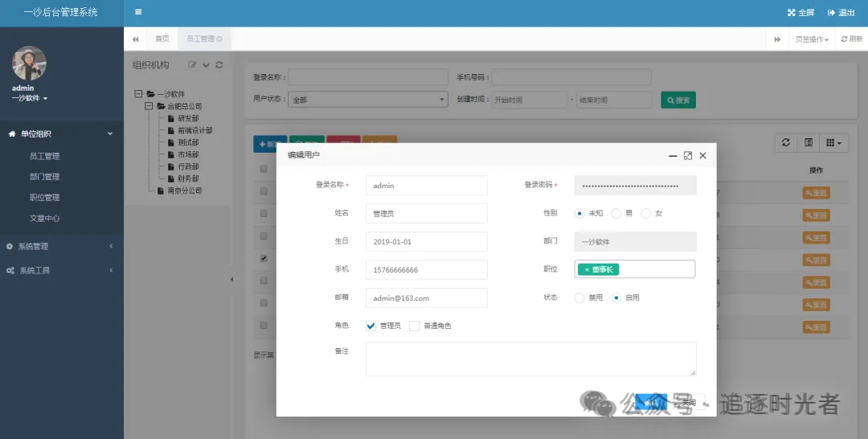868x439 pixels.
Task: Toggle the table card view icon
Action: tap(809, 143)
